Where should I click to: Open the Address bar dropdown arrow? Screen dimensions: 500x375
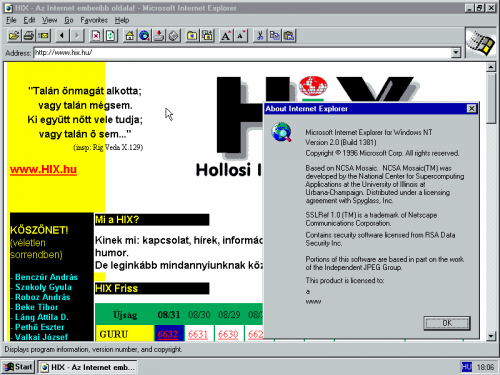(x=456, y=53)
